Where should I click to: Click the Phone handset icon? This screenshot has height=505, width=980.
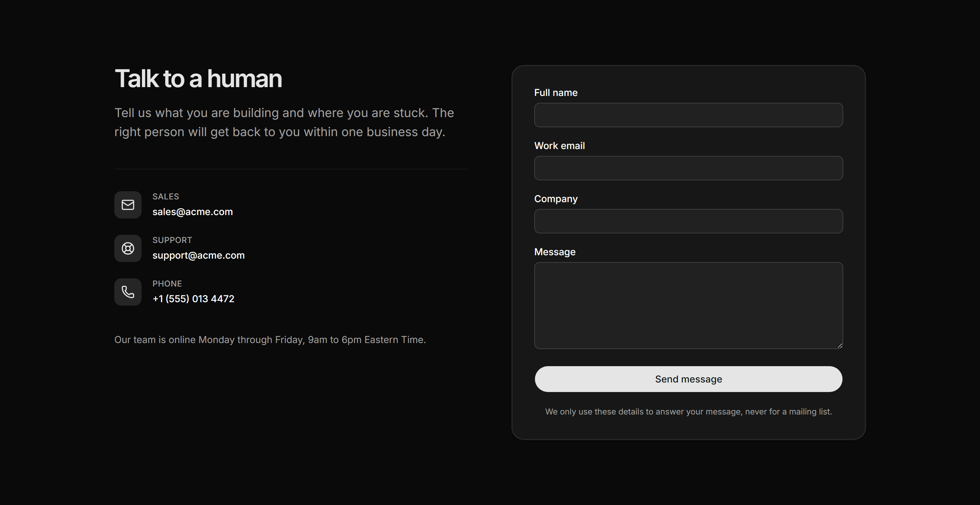coord(128,292)
